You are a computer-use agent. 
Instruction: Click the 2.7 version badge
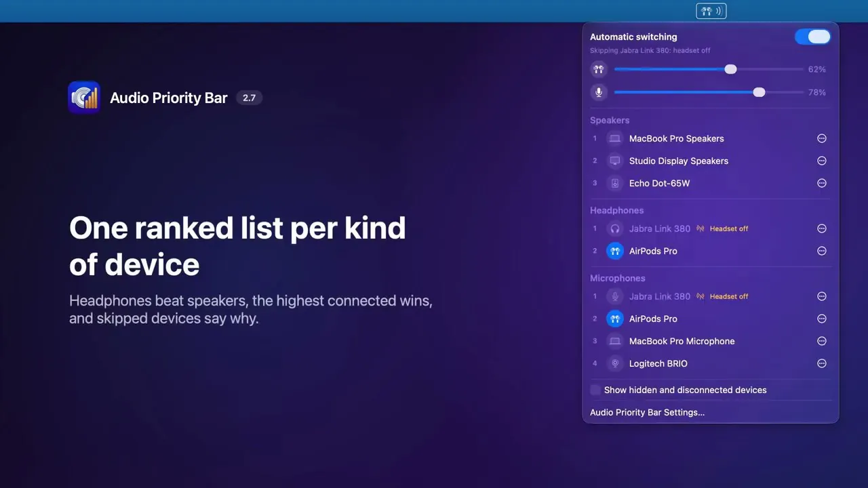[249, 98]
